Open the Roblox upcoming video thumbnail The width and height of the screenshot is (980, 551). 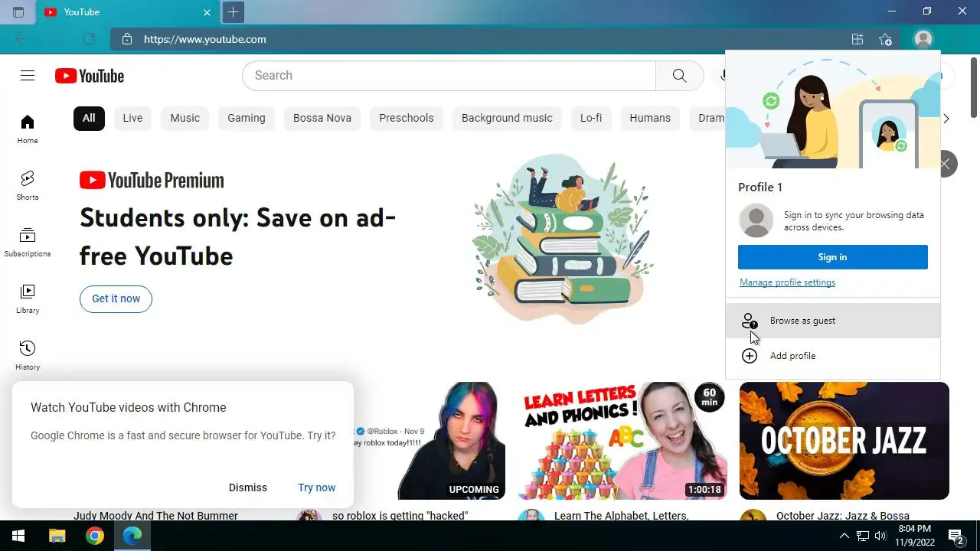coord(430,441)
